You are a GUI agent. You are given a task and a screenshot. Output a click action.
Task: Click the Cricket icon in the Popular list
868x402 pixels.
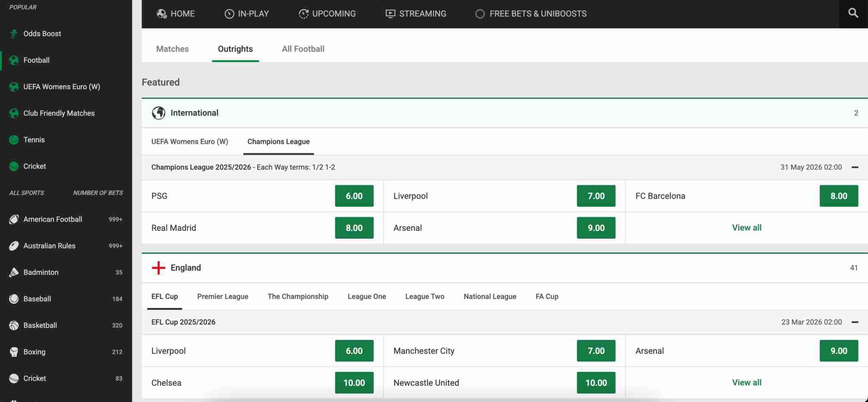pyautogui.click(x=14, y=166)
